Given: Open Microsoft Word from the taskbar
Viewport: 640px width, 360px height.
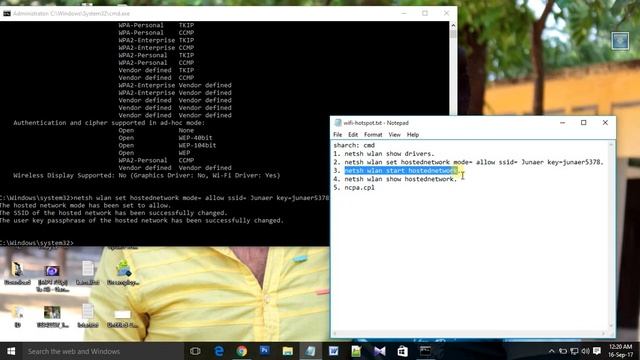Looking at the screenshot, I should tap(333, 351).
